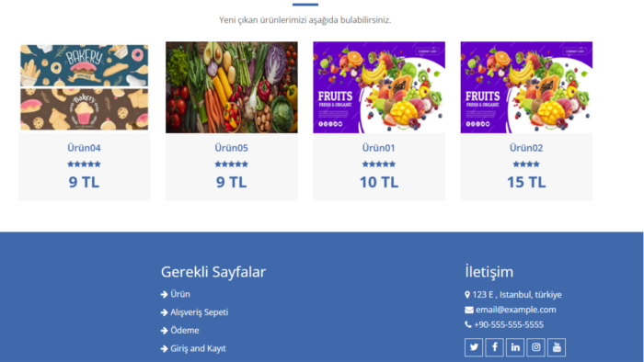The width and height of the screenshot is (644, 362).
Task: Open the Alışveriş Sepeti footer link
Action: pyautogui.click(x=200, y=312)
